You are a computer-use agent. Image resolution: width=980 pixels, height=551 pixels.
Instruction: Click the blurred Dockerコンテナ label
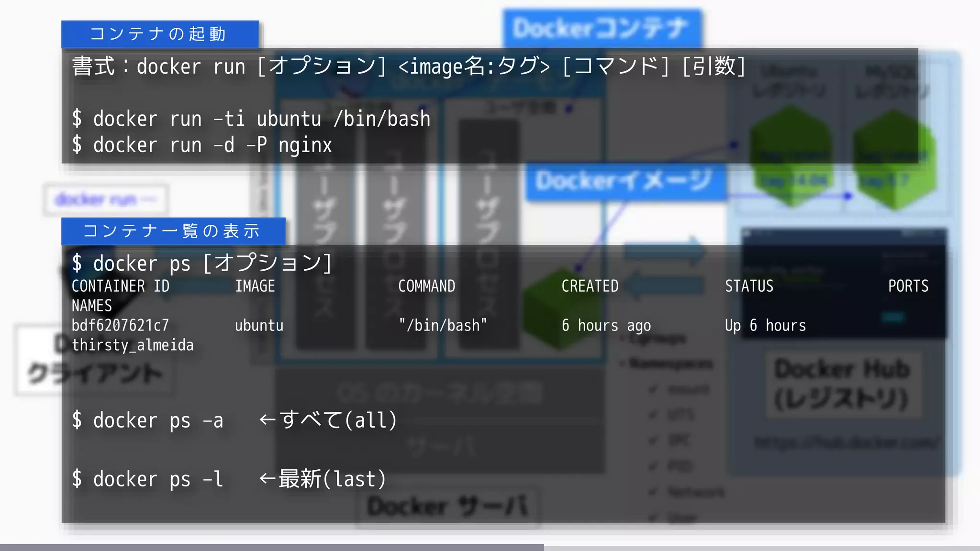pyautogui.click(x=602, y=28)
